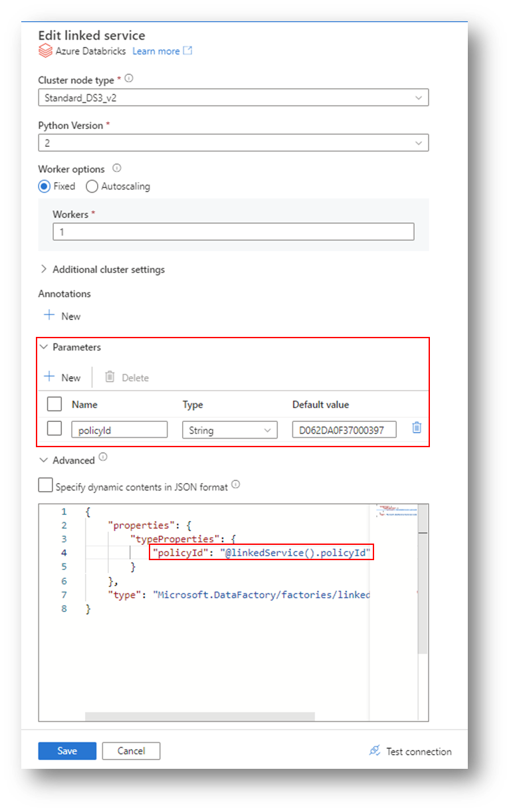
Task: Click the Delete parameters trash button
Action: click(x=127, y=377)
